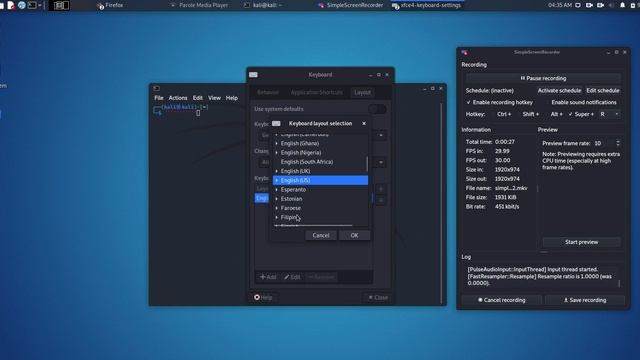Click terminal icon in terminal title bar
640x360 pixels.
point(156,88)
